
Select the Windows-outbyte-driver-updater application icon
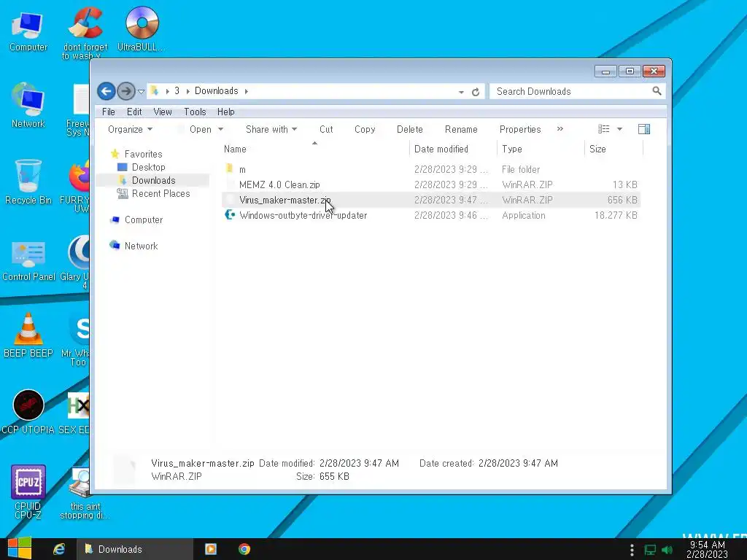(230, 215)
